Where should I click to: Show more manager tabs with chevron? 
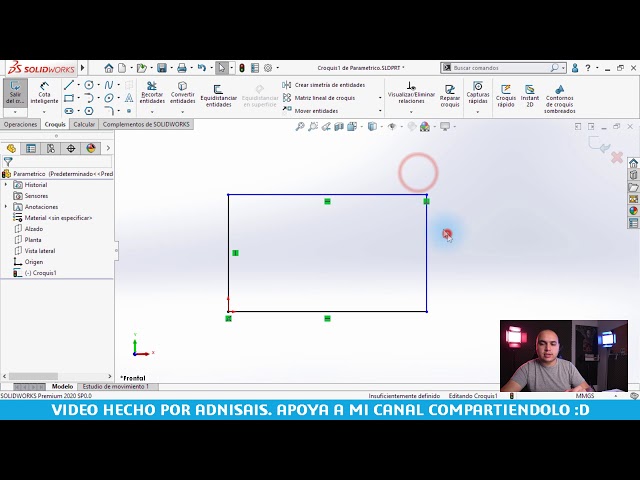(108, 148)
